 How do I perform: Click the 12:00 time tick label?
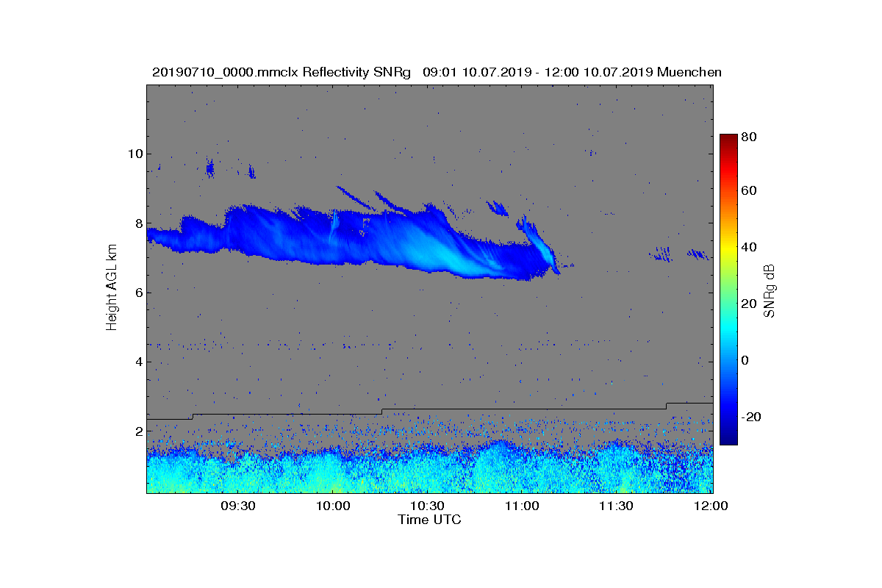[x=711, y=506]
